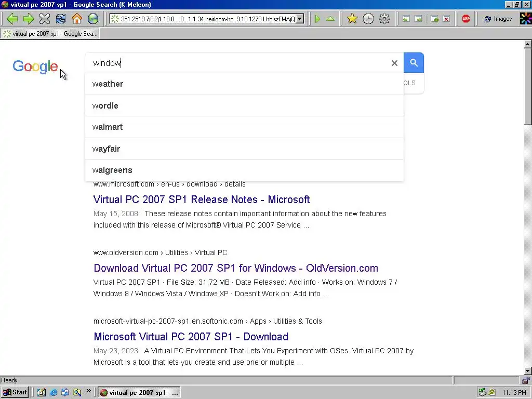Image resolution: width=532 pixels, height=399 pixels.
Task: Click the yellow magnifier icon in system tray
Action: (x=491, y=393)
